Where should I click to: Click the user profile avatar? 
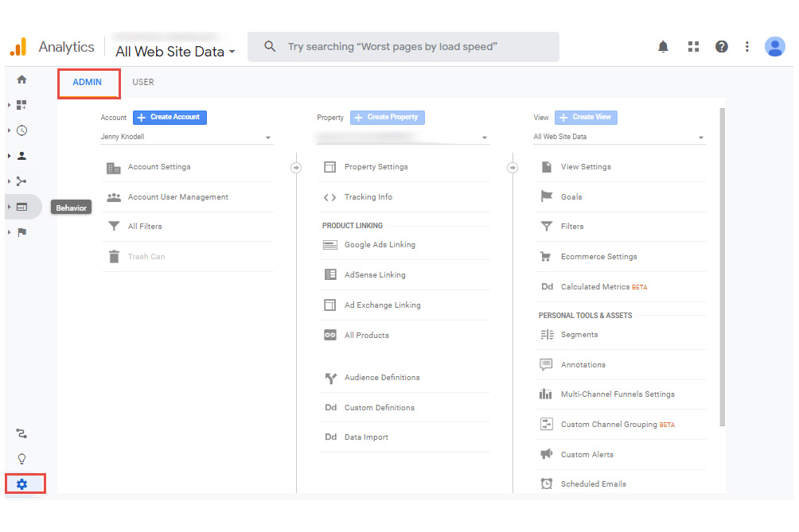774,47
